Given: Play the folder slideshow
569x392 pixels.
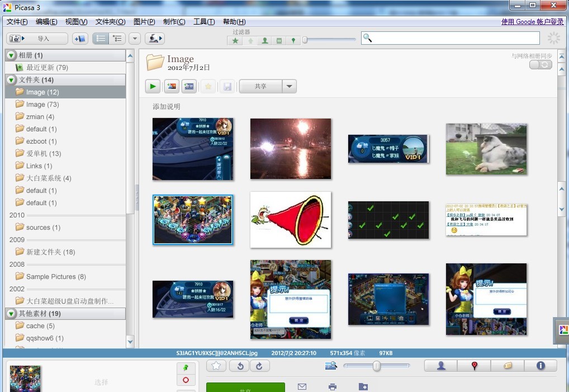Looking at the screenshot, I should [x=153, y=87].
